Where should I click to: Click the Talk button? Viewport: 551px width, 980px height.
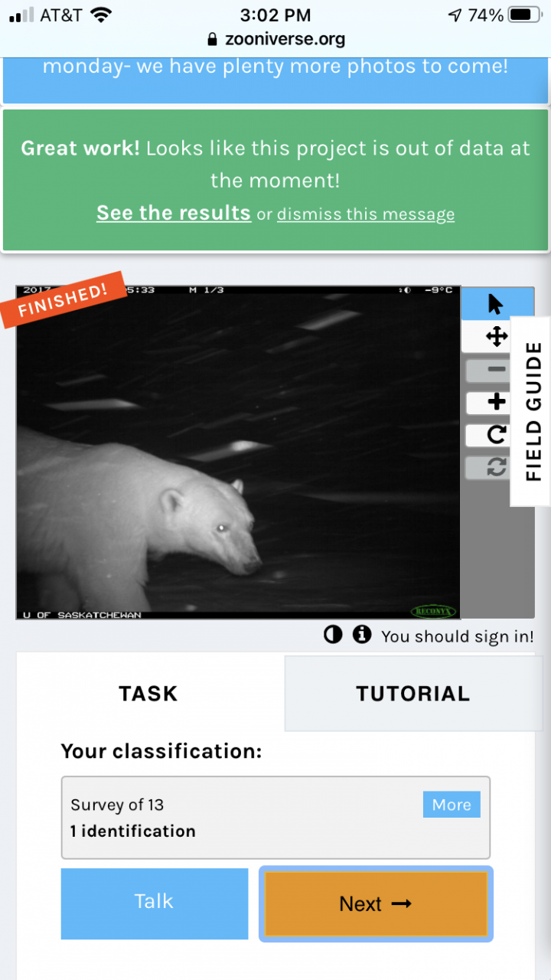pyautogui.click(x=155, y=903)
